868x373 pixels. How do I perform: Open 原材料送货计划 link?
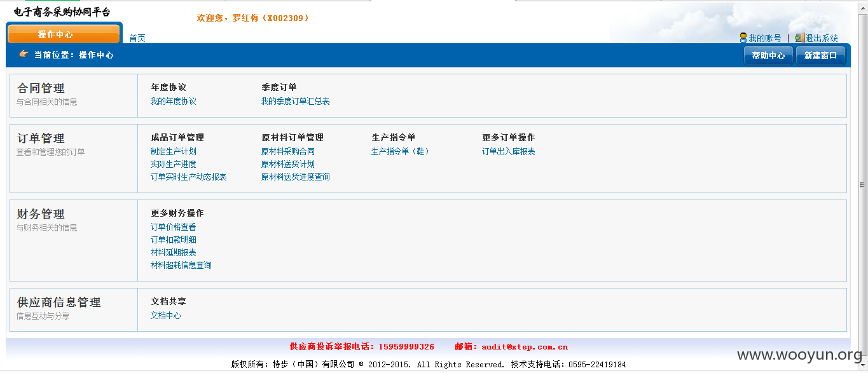[287, 165]
